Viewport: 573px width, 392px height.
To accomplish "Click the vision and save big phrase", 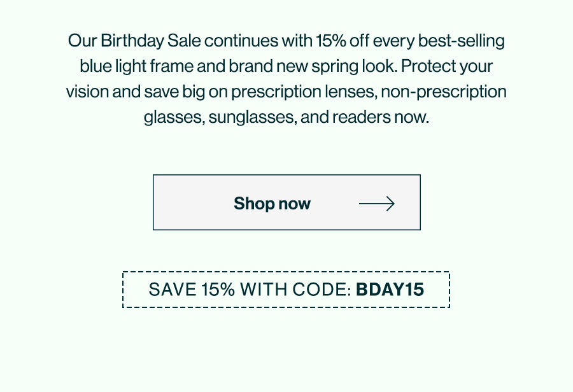I will (136, 92).
